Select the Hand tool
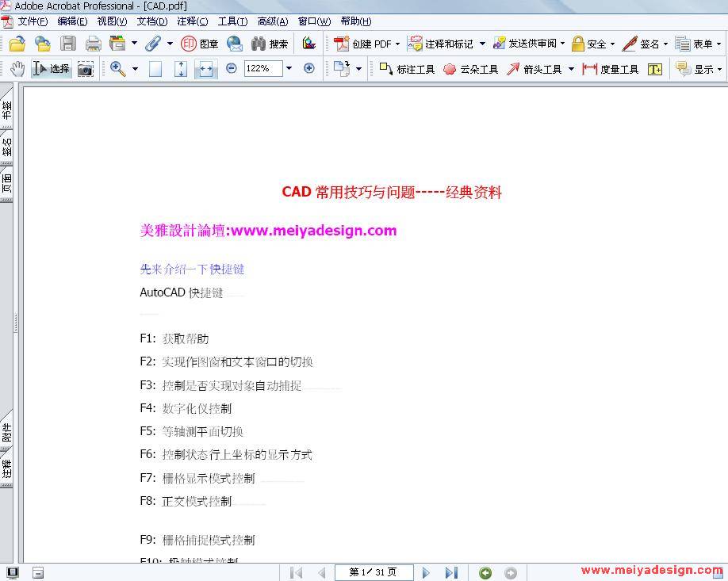728x581 pixels. [17, 69]
